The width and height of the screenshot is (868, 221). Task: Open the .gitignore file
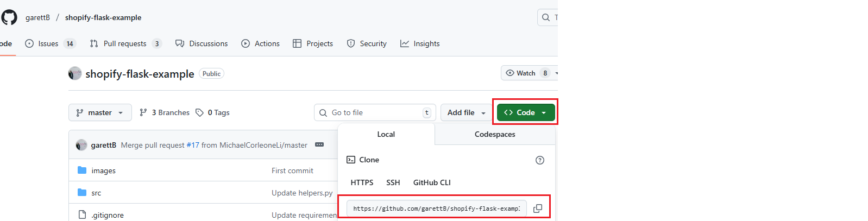(x=108, y=215)
